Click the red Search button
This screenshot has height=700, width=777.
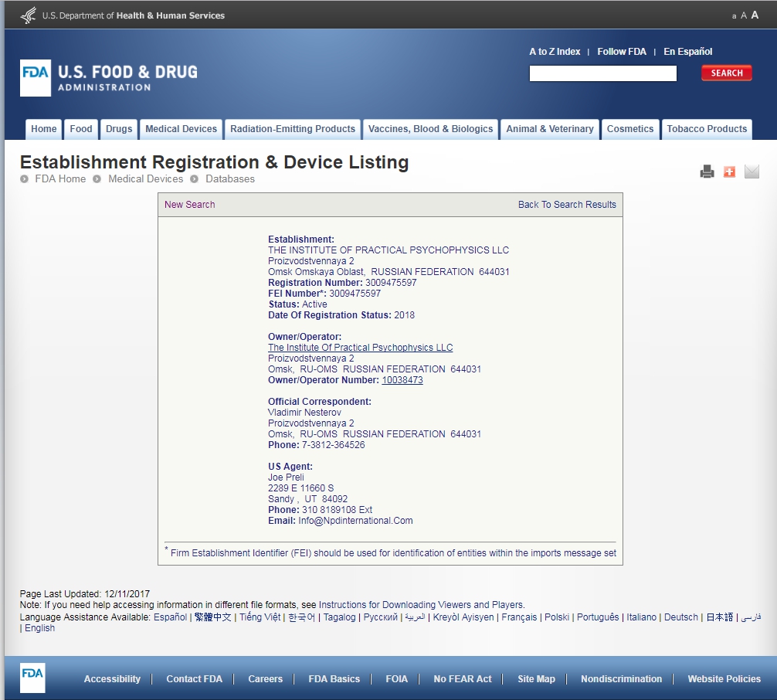point(726,73)
